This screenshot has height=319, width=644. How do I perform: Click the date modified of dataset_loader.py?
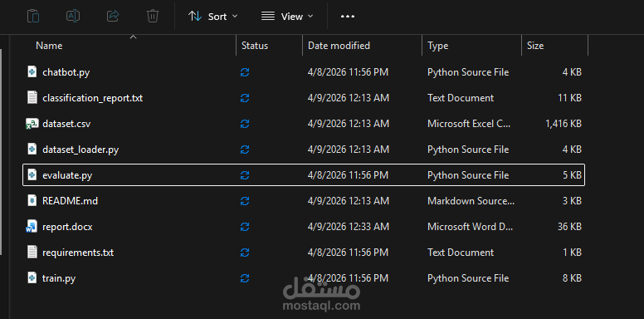(349, 150)
